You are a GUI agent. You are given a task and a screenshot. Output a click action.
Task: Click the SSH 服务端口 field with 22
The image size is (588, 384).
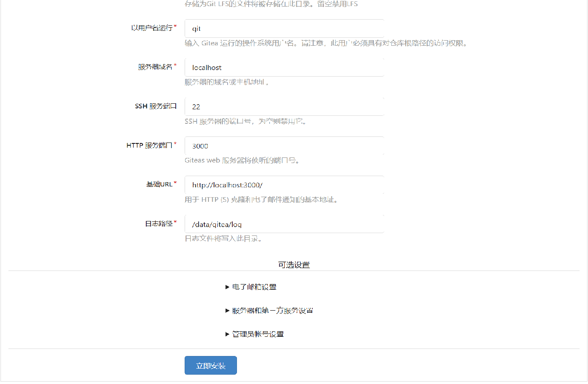(x=284, y=107)
